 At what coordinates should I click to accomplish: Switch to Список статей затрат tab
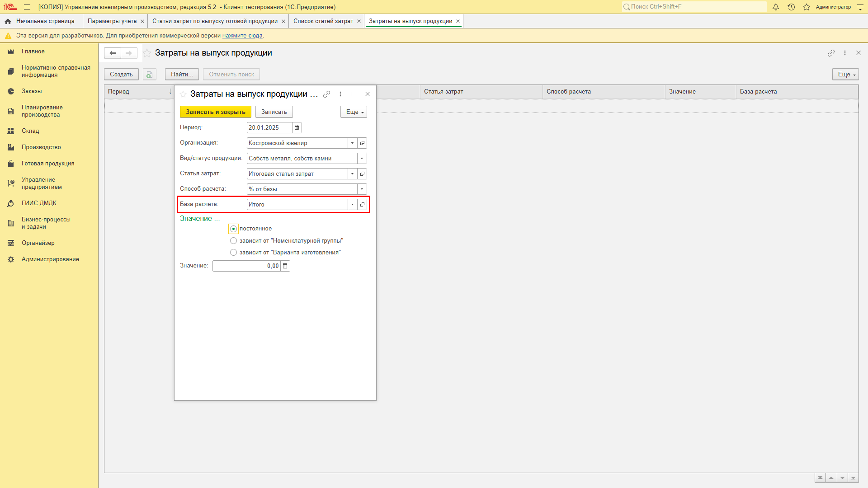pos(323,21)
